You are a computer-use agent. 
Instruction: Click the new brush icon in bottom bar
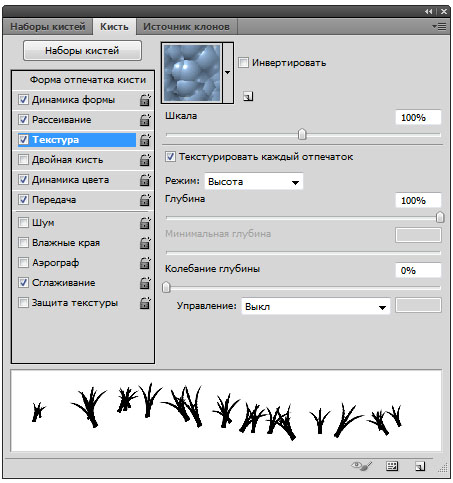click(x=420, y=466)
